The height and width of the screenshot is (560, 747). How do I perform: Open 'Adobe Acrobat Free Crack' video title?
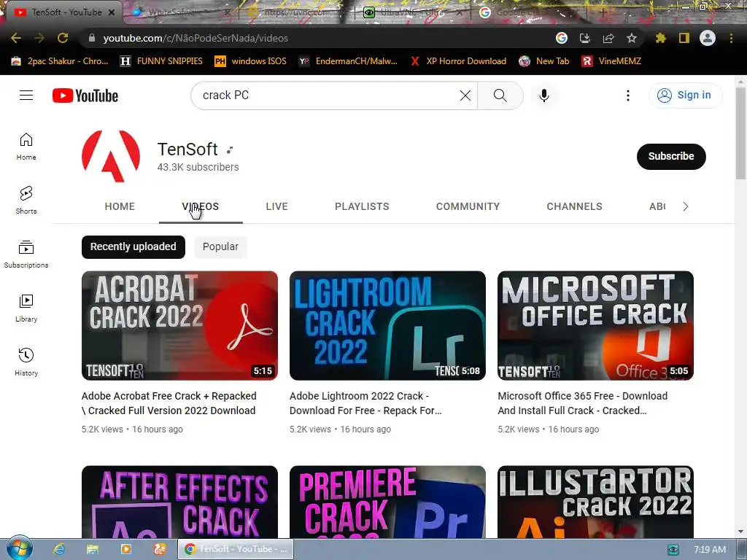(169, 403)
